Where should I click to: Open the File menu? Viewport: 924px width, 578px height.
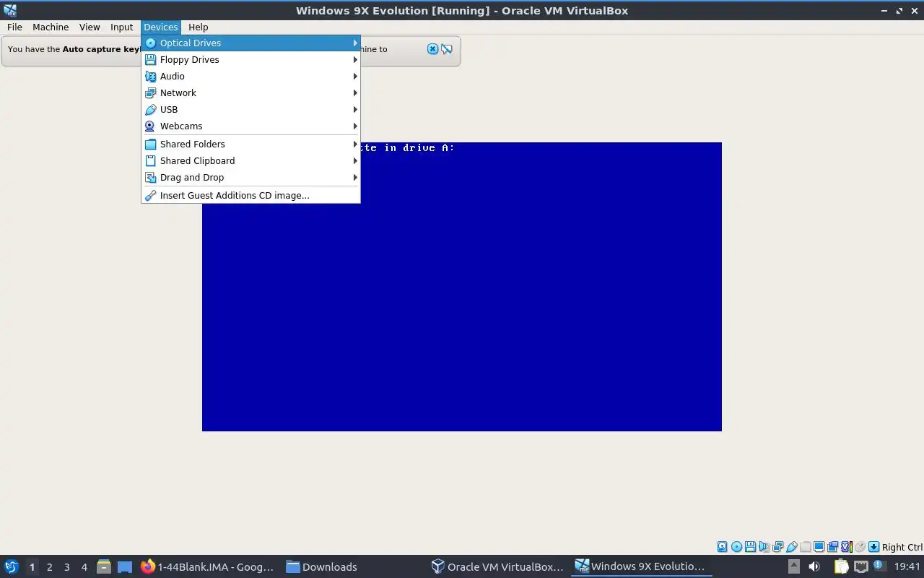coord(14,27)
